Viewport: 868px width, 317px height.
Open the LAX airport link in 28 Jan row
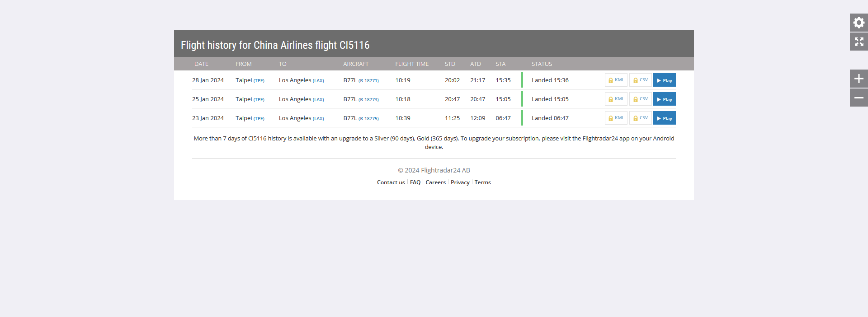click(x=318, y=81)
